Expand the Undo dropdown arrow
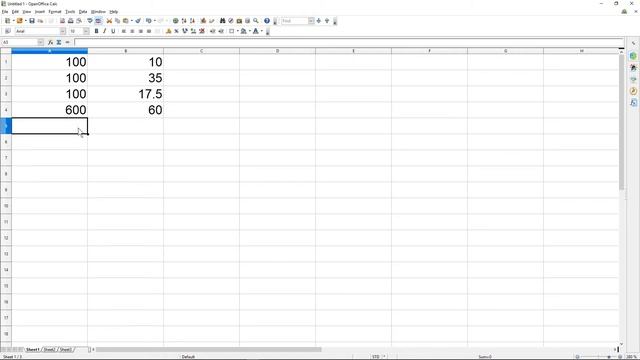 155,21
